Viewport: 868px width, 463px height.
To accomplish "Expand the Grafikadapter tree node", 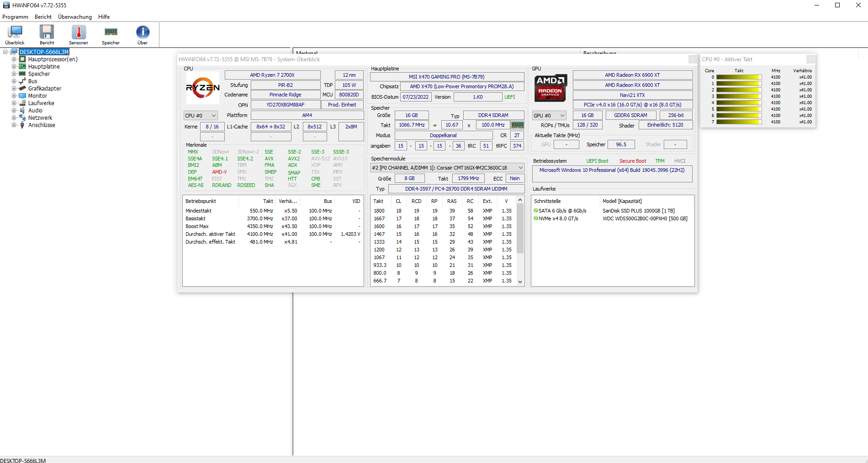I will coord(14,89).
